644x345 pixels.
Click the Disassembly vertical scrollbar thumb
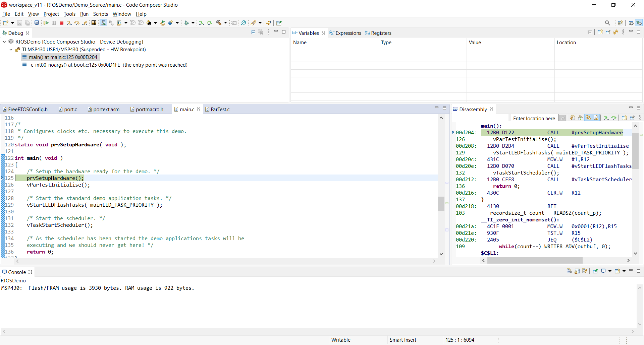coord(635,151)
